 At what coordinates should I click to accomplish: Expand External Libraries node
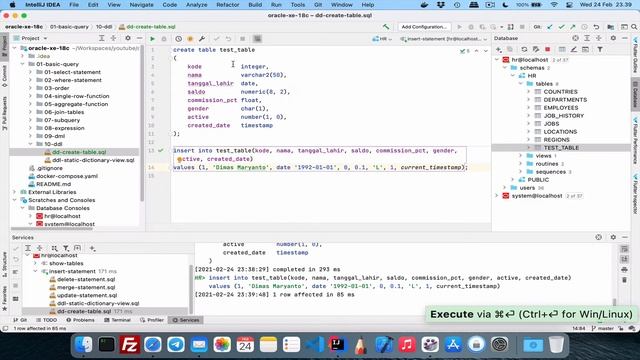pos(15,192)
